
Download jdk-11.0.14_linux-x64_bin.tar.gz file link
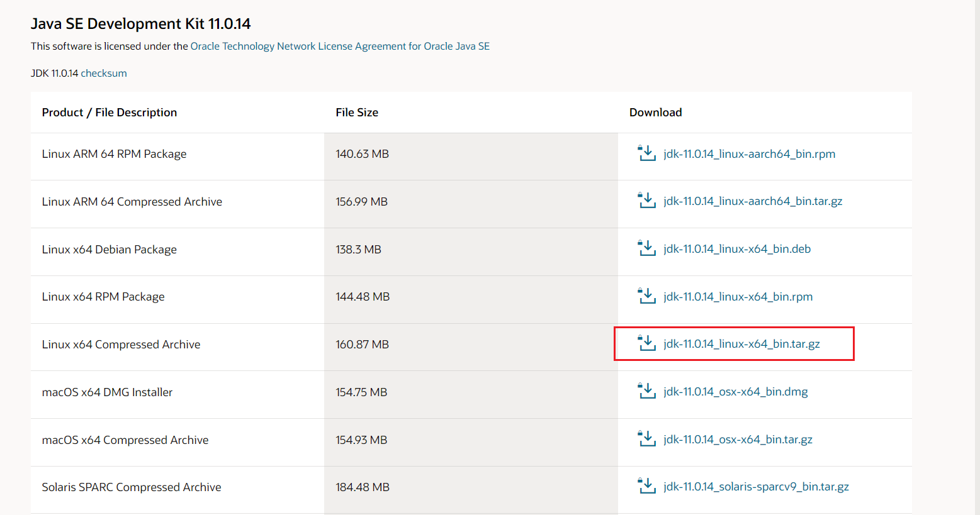[741, 344]
